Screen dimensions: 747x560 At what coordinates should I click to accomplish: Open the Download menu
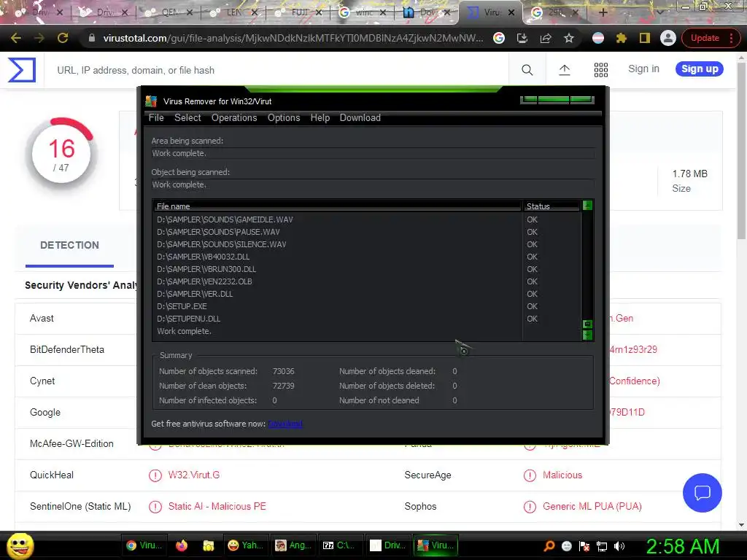click(x=360, y=117)
